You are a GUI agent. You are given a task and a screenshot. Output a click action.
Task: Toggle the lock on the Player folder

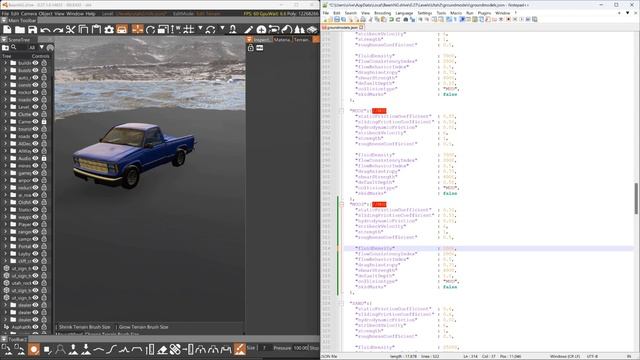coord(44,224)
